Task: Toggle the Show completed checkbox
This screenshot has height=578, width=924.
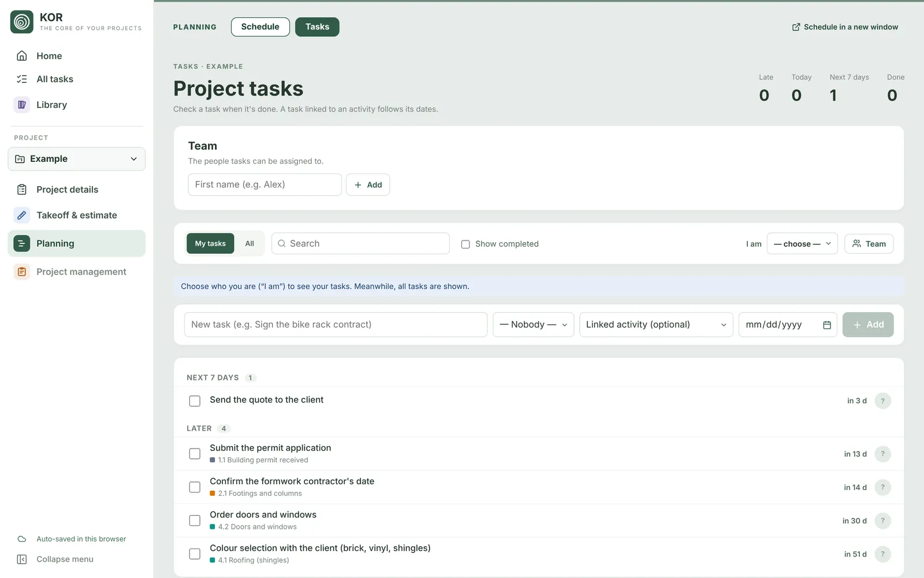Action: coord(465,244)
